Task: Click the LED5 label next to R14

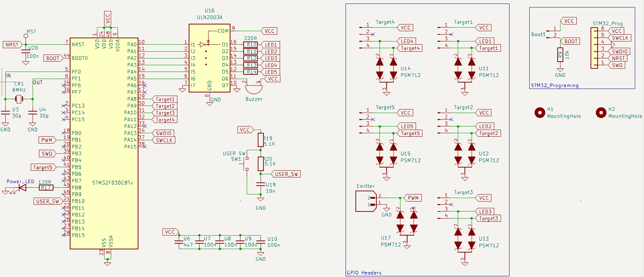Action: [270, 72]
